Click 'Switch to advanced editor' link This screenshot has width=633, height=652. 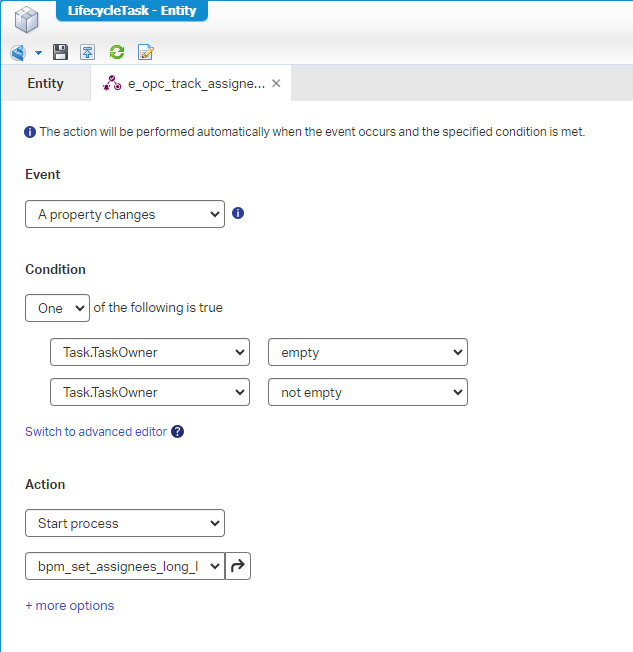[96, 432]
